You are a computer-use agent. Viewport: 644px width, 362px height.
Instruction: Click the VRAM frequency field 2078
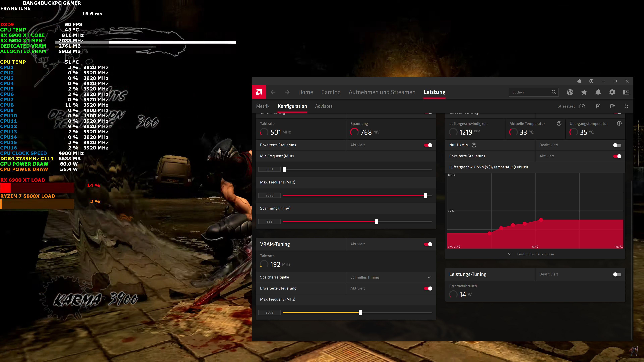tap(270, 313)
